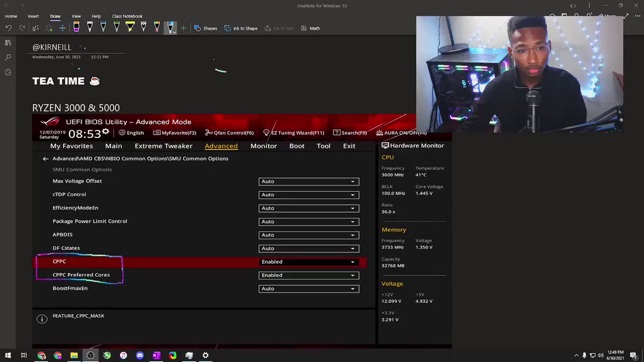Open the CPPC Enabled dropdown
The image size is (644, 362).
pyautogui.click(x=309, y=262)
